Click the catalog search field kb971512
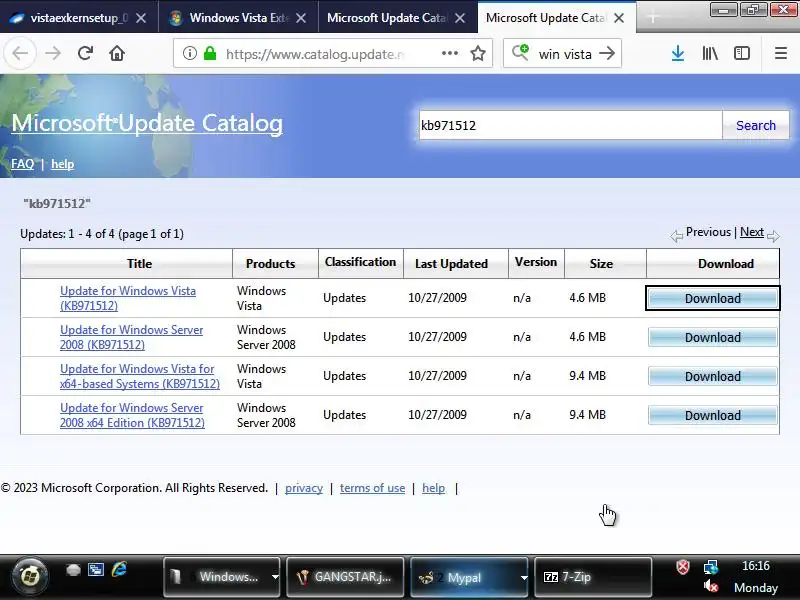The width and height of the screenshot is (800, 600). point(570,125)
